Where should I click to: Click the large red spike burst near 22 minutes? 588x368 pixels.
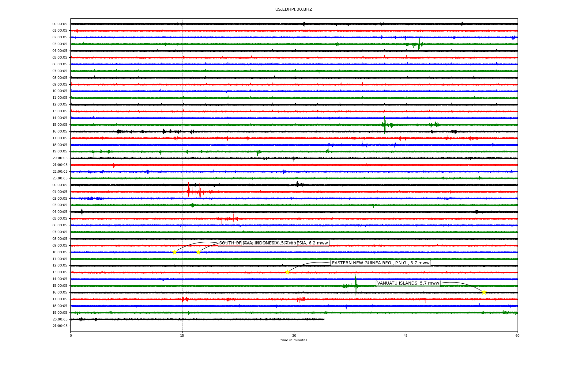point(233,218)
